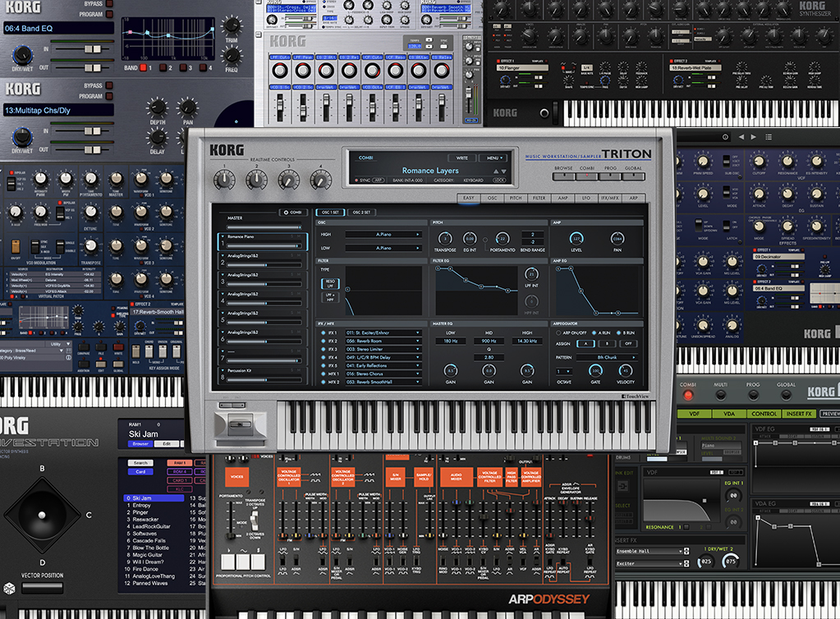Screen dimensions: 840x619
Task: Adjust the Triton MASTER volume slider
Action: tap(264, 227)
